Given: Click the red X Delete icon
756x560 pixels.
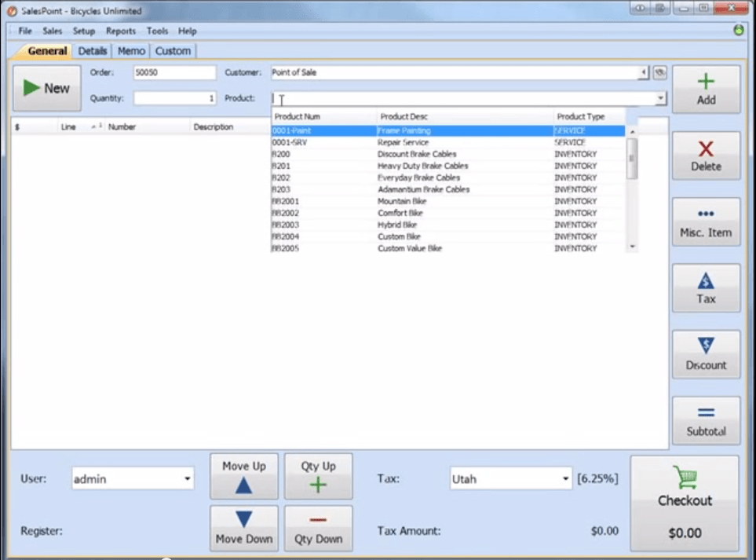Looking at the screenshot, I should point(705,149).
